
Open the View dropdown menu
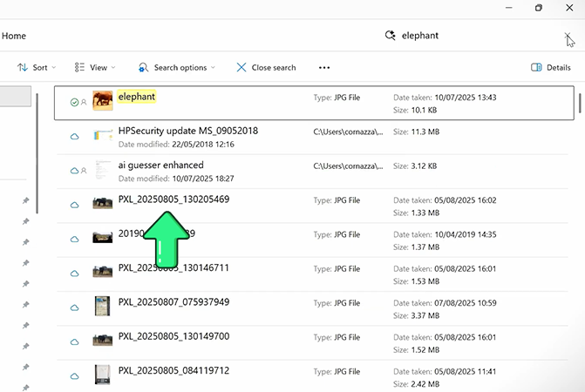[95, 67]
